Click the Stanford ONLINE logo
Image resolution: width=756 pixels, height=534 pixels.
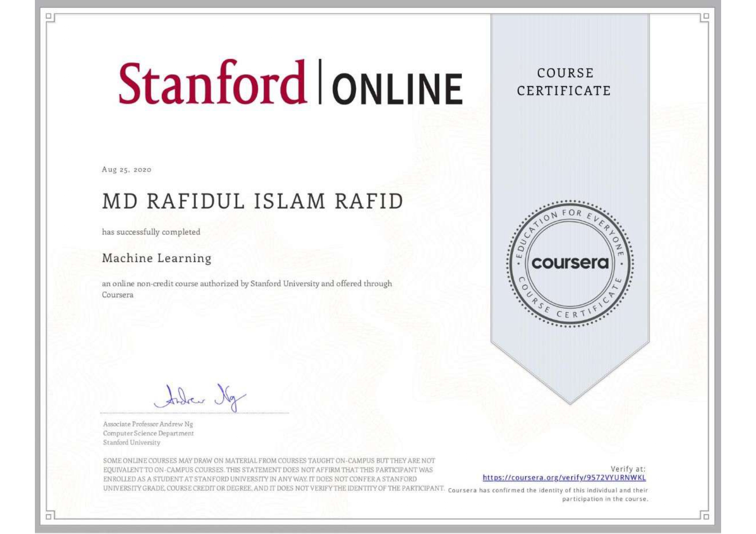291,82
